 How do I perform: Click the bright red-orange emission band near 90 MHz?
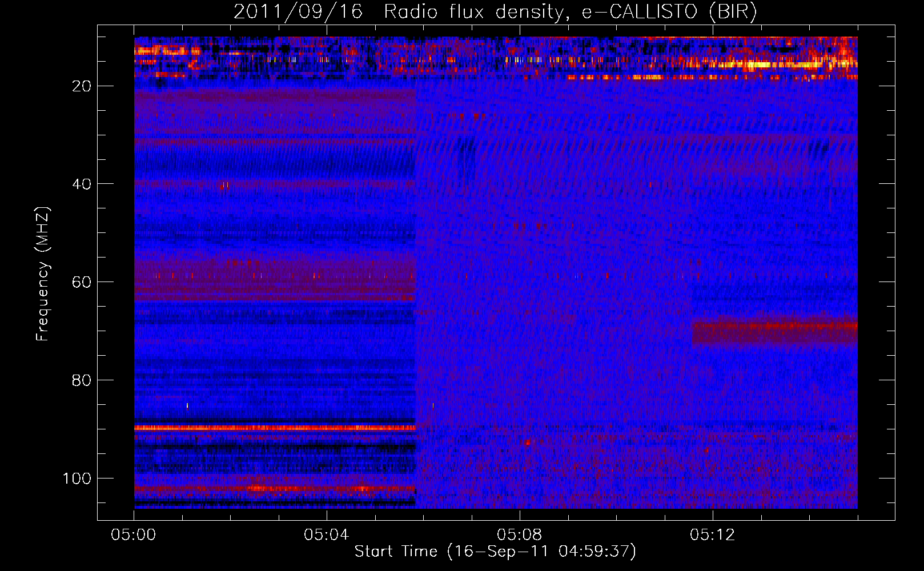click(275, 428)
